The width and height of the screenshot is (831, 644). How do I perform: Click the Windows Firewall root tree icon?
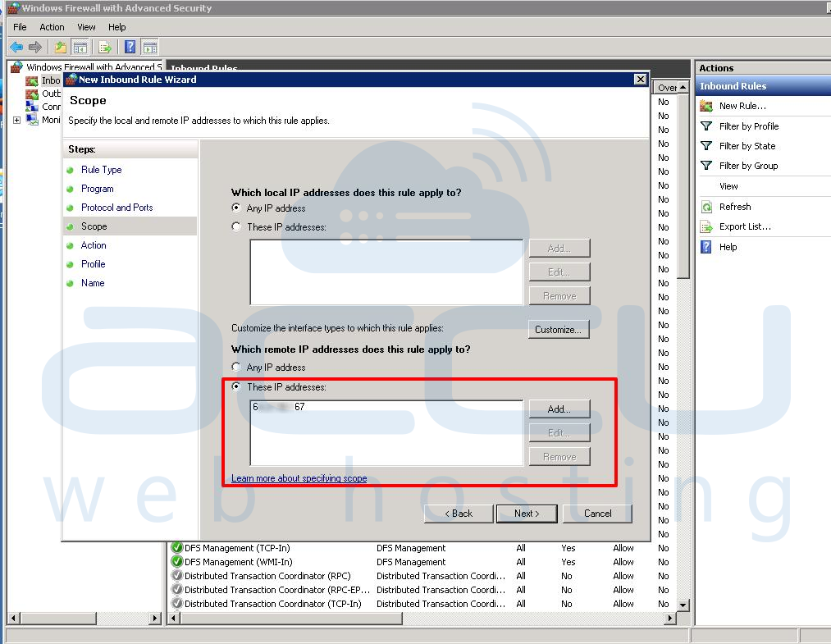coord(17,66)
